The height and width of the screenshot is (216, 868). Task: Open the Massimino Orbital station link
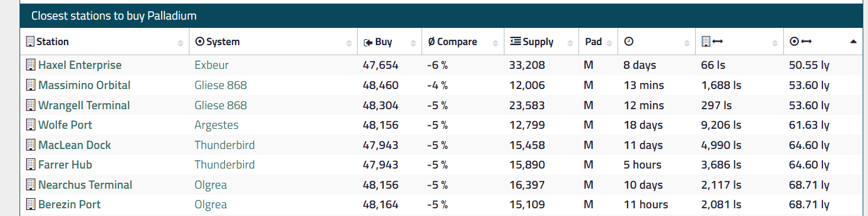point(84,85)
